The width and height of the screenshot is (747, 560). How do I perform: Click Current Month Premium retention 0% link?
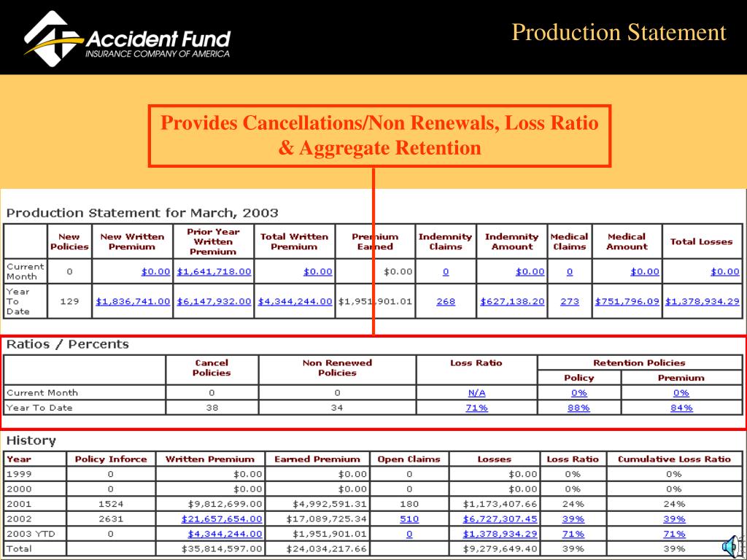[x=681, y=393]
